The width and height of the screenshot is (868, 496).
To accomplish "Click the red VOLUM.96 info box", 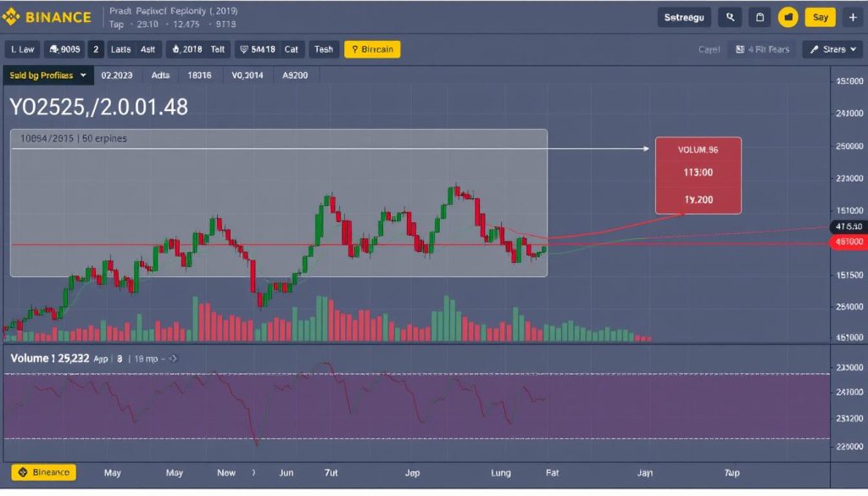I will pos(698,176).
